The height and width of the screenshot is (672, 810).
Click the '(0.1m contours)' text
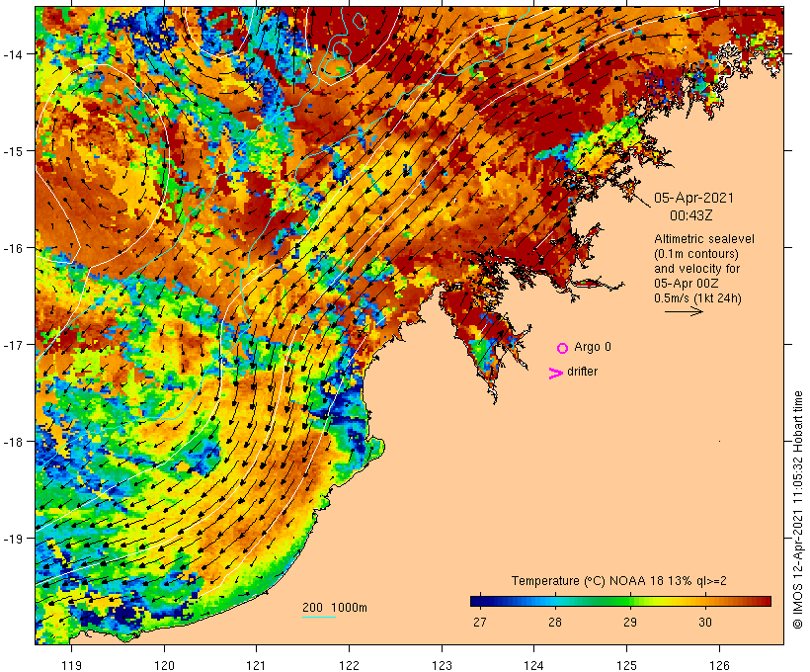coord(696,254)
